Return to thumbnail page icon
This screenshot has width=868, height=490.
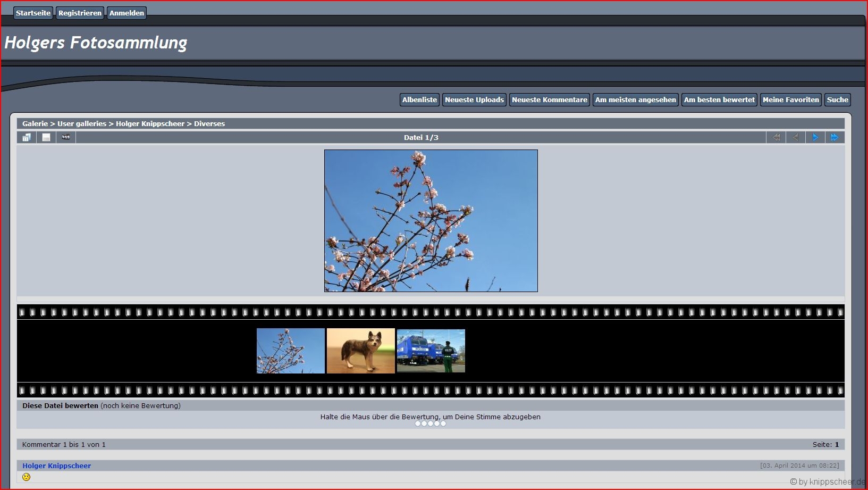[27, 137]
